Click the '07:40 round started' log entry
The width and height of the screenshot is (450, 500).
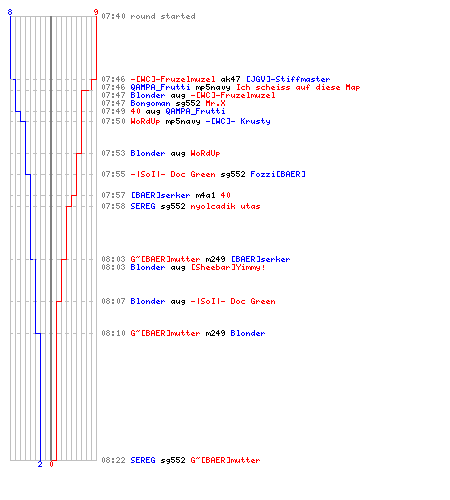[x=148, y=16]
